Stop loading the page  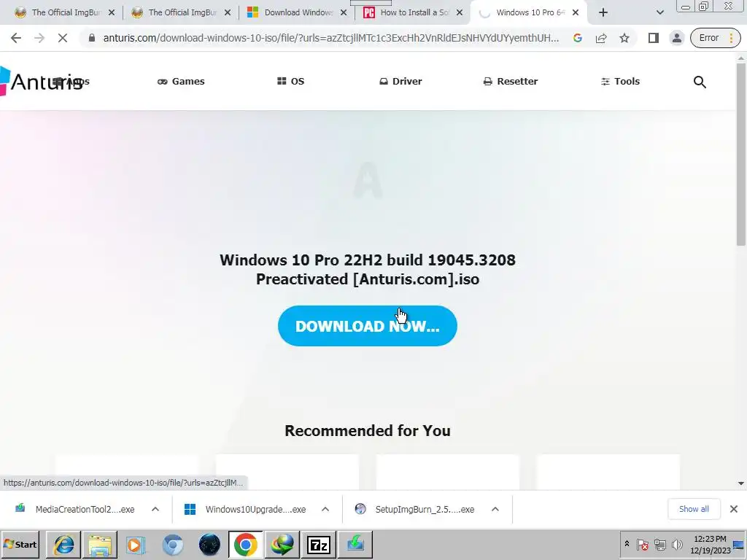[x=63, y=38]
